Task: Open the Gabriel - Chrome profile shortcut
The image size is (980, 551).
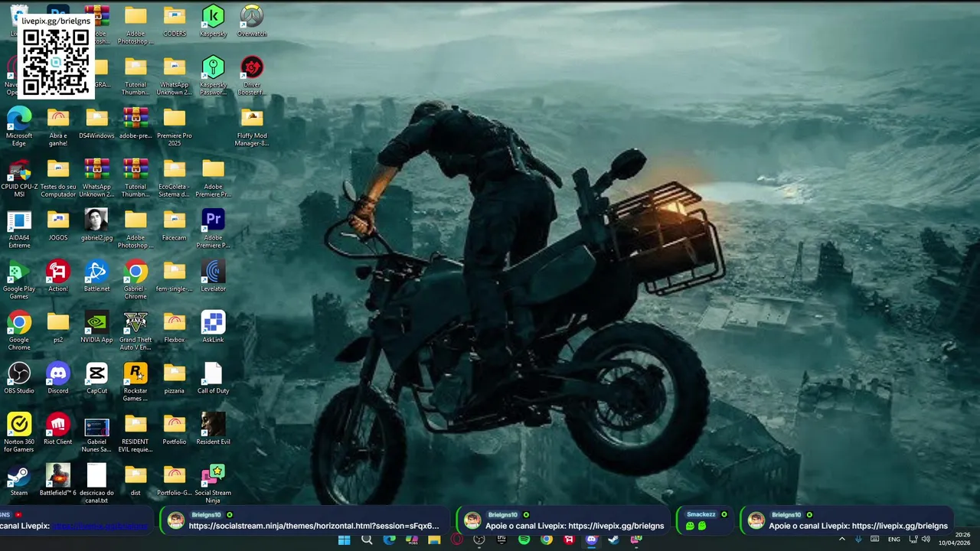Action: 136,279
